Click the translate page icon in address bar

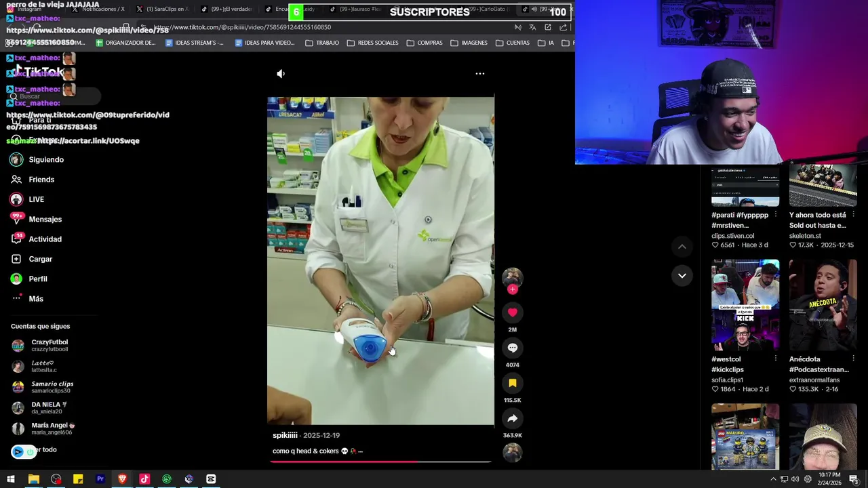(x=532, y=27)
